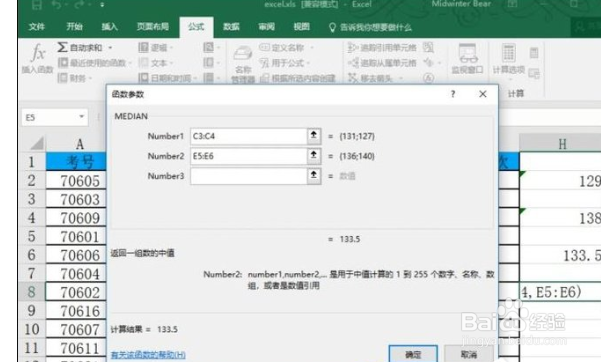Open the Use in Formula dropdown
This screenshot has width=601, height=362.
[285, 63]
